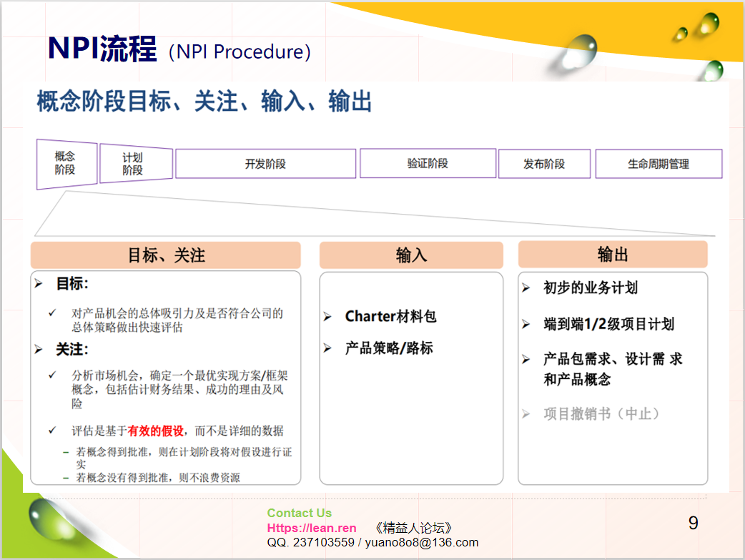Click the 对产品机会的总体吸引力 bullet text

point(177,320)
